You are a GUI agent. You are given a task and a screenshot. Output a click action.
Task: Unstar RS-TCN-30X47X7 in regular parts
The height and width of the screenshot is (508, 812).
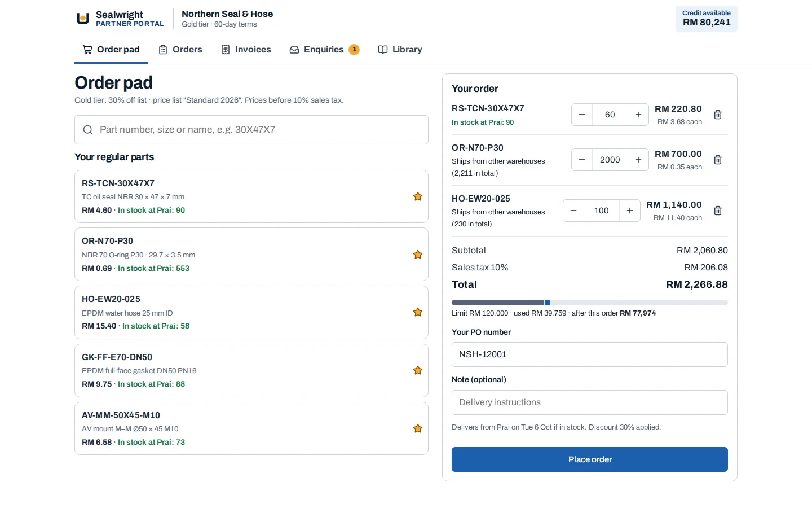click(x=418, y=196)
